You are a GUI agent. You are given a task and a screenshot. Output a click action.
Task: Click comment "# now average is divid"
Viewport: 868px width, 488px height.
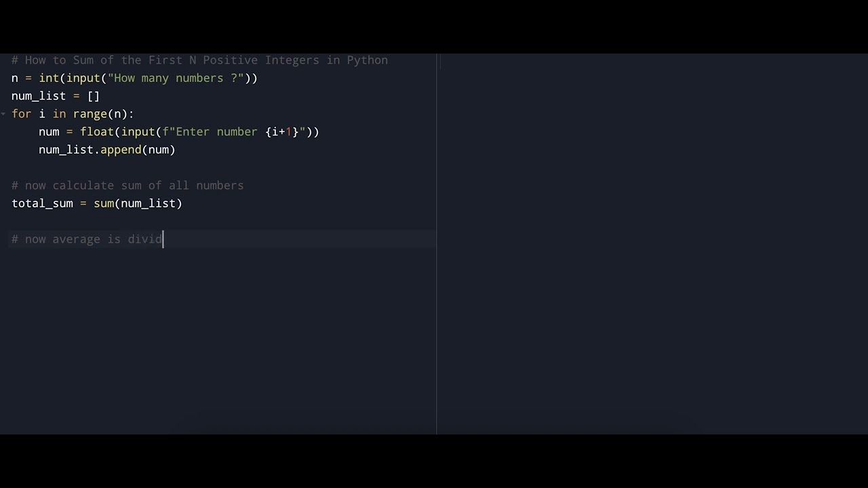coord(87,239)
